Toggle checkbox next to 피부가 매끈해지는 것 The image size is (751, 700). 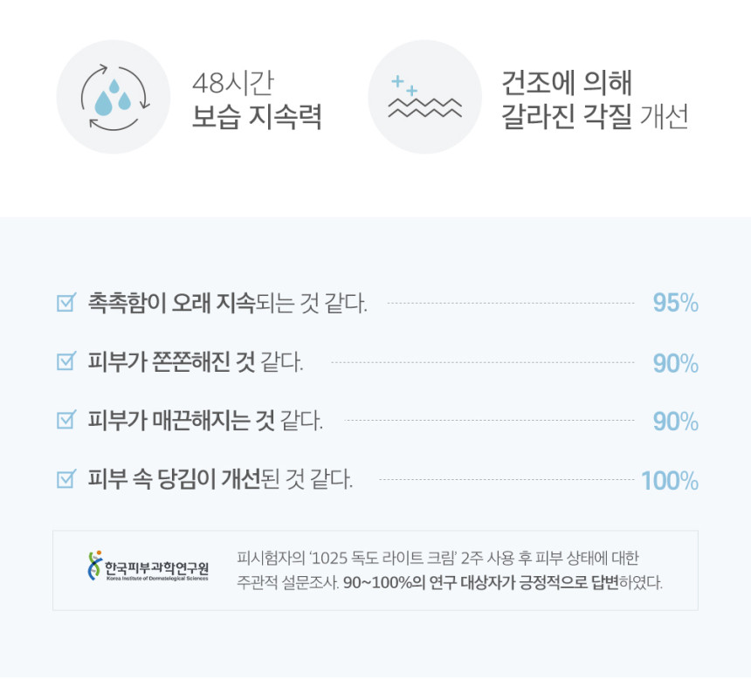[x=66, y=420]
